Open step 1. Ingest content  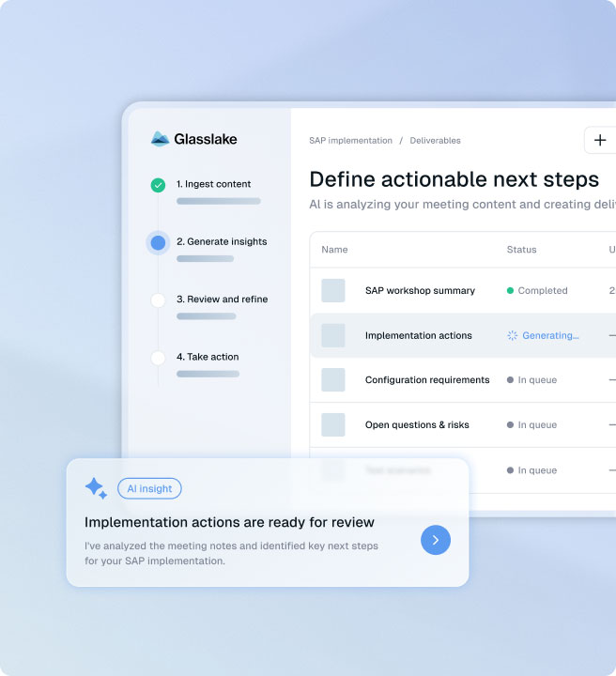tap(213, 184)
